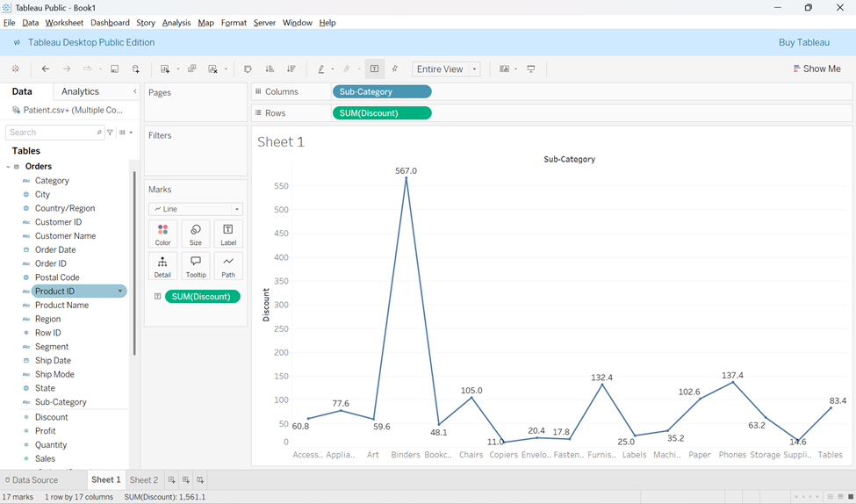Switch to Sheet 2 tab
Screen dimensions: 856x504
[144, 480]
